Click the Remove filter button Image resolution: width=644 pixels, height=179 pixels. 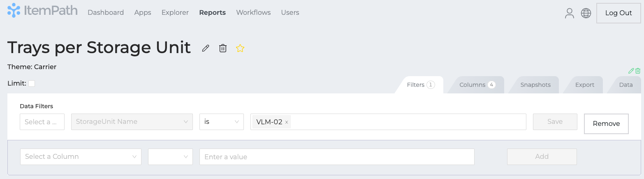[x=606, y=124]
